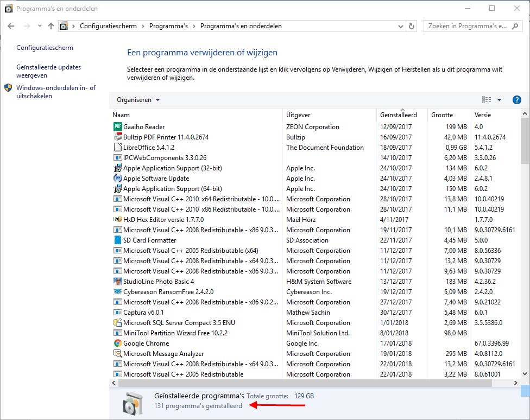Click the search magnifier icon
This screenshot has height=420, width=530.
(x=515, y=26)
